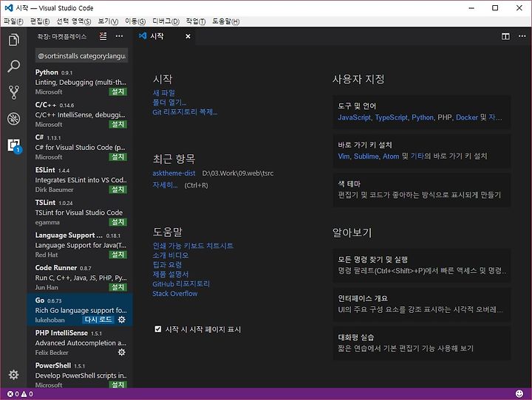The width and height of the screenshot is (532, 400).
Task: Click 다시 로드 reload button for Go
Action: (x=98, y=320)
